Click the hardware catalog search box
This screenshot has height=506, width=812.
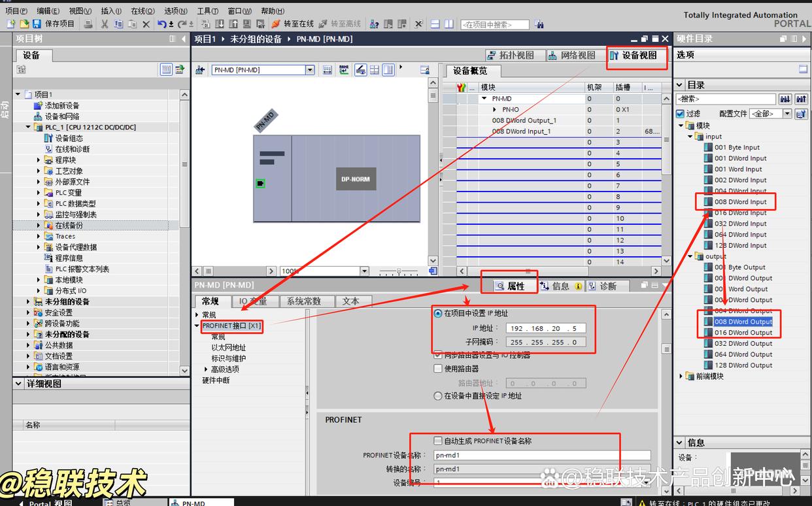pos(725,99)
